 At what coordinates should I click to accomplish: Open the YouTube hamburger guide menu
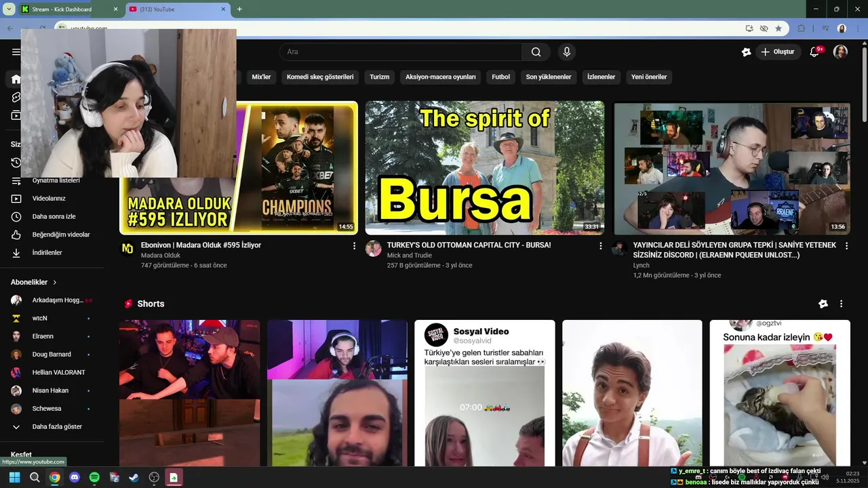[16, 52]
